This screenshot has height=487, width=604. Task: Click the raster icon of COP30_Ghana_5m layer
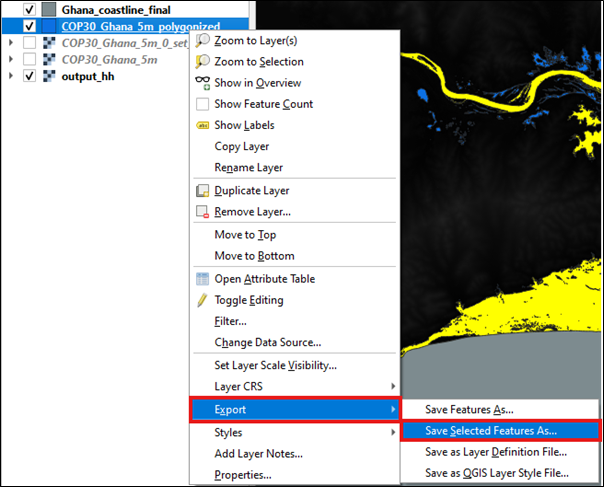tap(49, 59)
